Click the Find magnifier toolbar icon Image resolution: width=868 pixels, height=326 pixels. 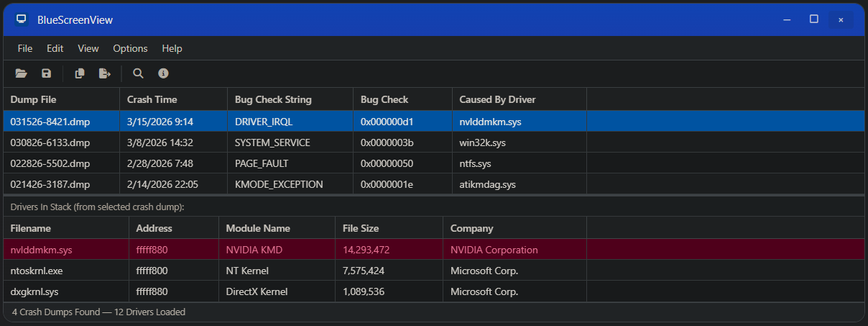pos(138,73)
